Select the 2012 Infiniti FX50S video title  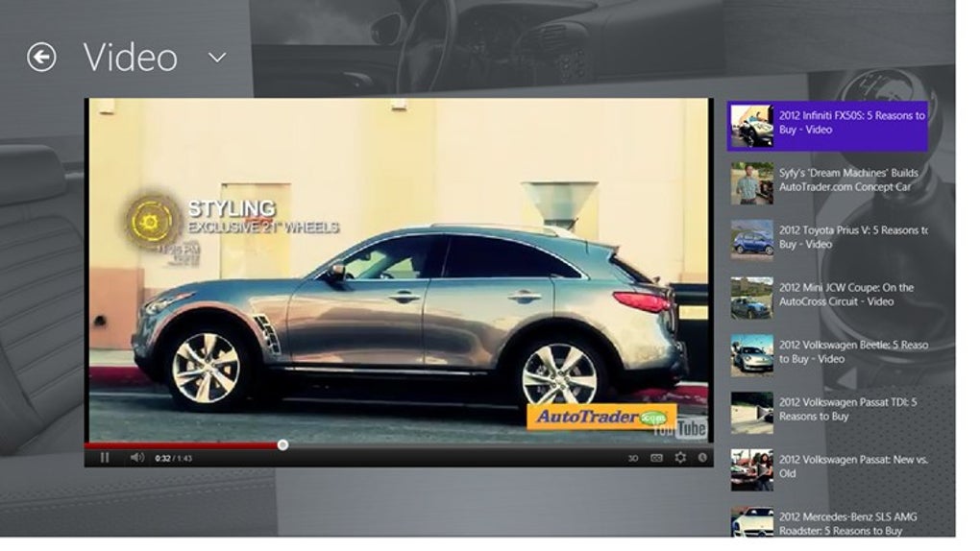[x=852, y=123]
